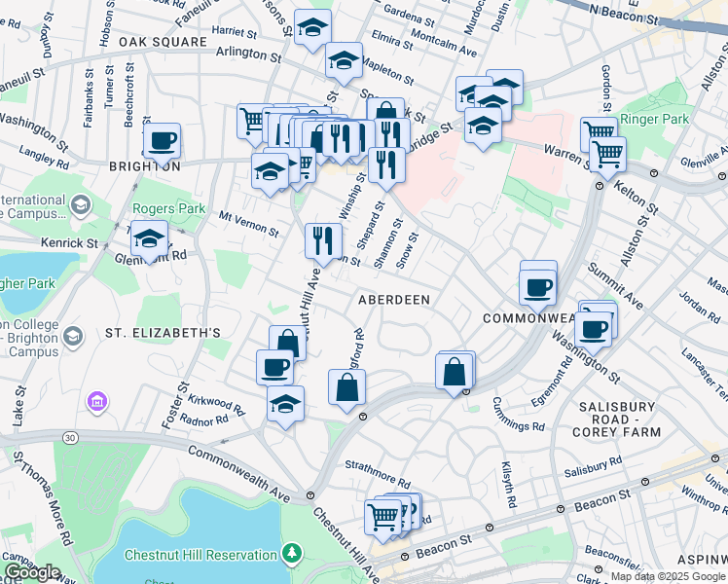Select the transit stop on Beacon St

coord(561,509)
